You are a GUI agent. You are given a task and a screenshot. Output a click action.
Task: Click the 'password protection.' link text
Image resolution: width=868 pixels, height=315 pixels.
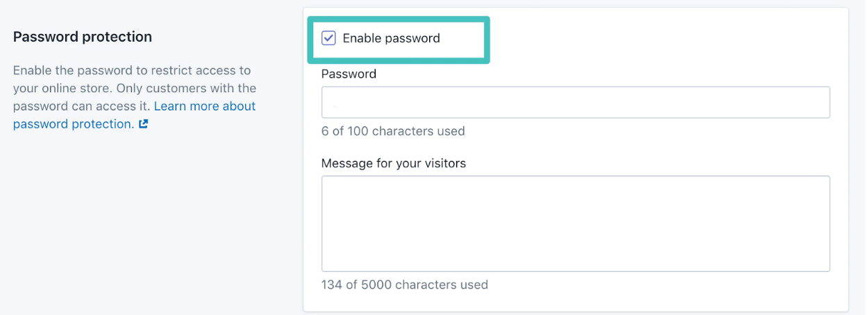[74, 124]
